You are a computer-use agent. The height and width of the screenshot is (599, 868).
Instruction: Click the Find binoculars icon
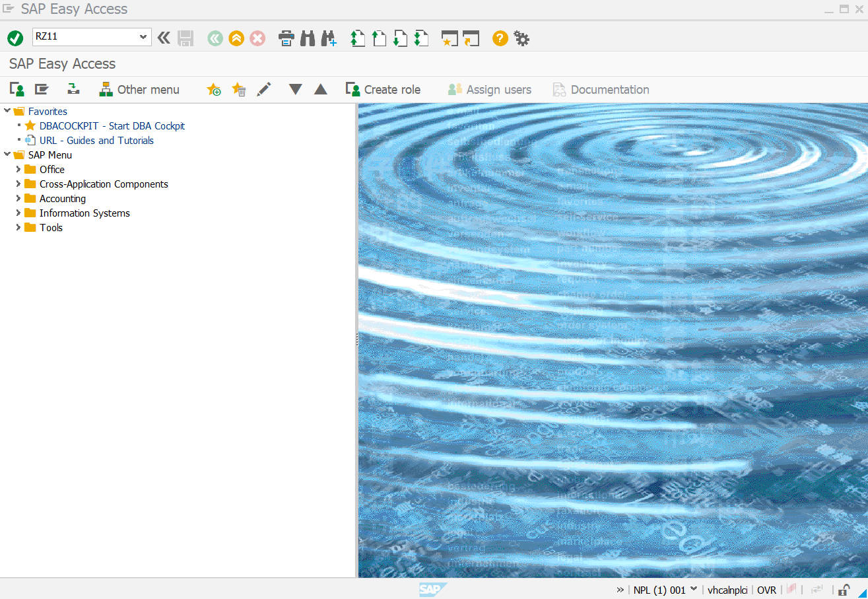click(308, 38)
